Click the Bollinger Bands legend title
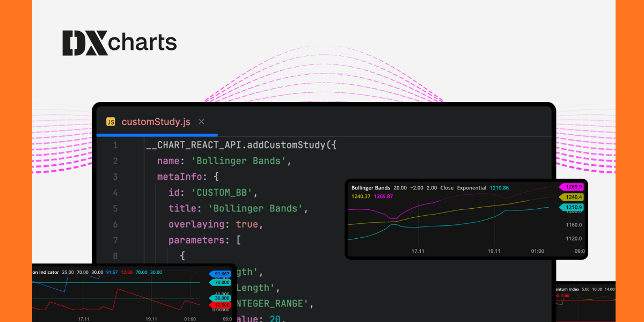This screenshot has width=644, height=322. tap(371, 188)
